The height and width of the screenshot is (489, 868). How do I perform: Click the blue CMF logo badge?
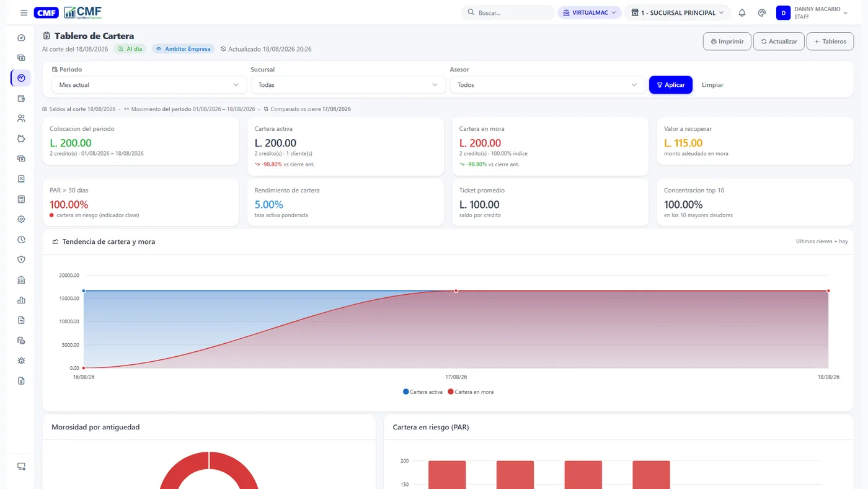coord(46,12)
